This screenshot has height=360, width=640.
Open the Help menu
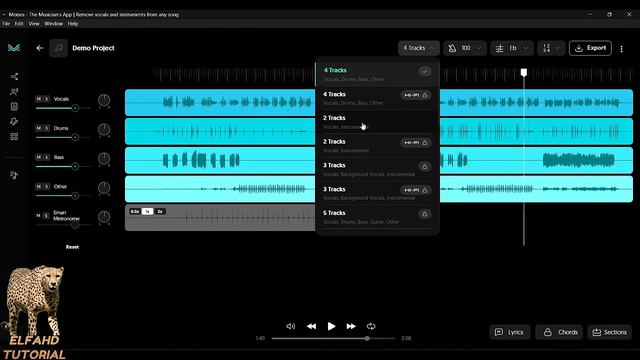pos(73,24)
